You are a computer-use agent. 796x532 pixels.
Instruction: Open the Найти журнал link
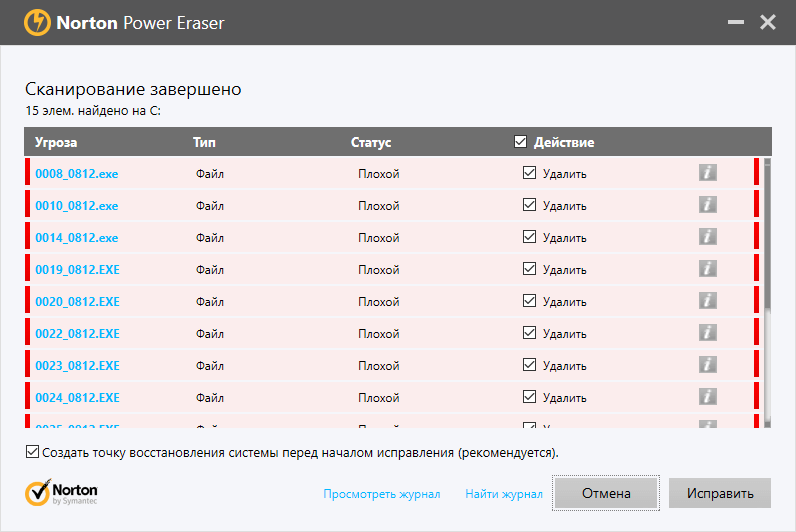pos(504,494)
